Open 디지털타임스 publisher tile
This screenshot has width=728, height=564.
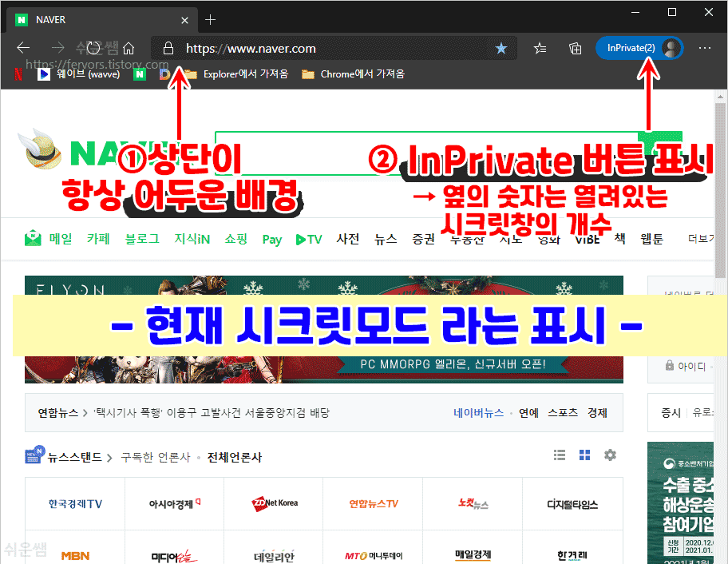tap(572, 503)
